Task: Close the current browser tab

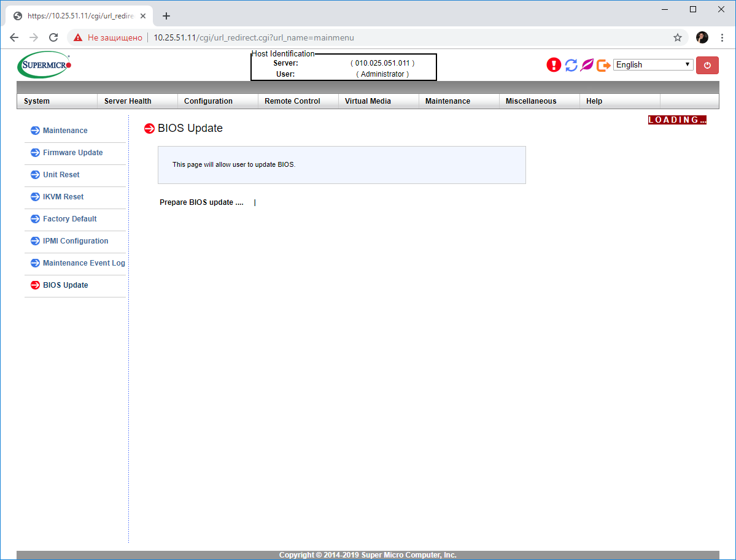Action: [x=143, y=16]
